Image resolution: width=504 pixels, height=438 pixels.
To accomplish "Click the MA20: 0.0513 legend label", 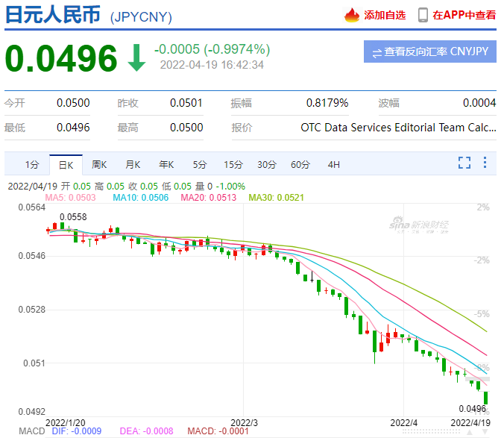I will coord(208,198).
